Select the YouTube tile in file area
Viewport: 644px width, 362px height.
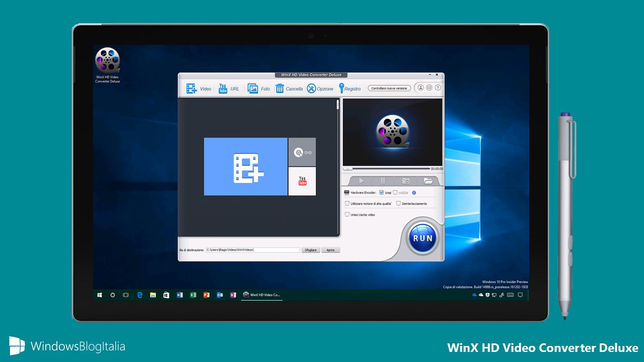pyautogui.click(x=302, y=181)
